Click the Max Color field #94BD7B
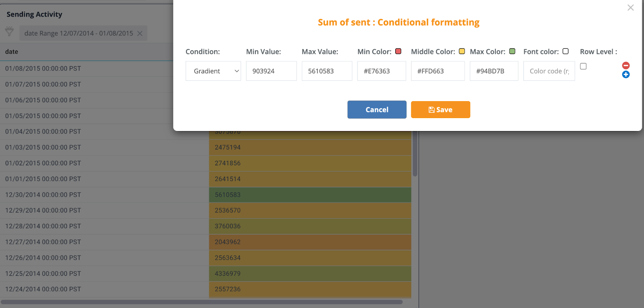Screen dimensions: 644x308 (493, 71)
